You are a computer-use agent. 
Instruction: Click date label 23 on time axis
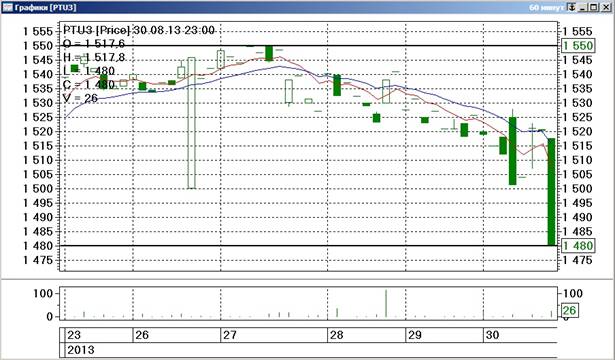[74, 335]
